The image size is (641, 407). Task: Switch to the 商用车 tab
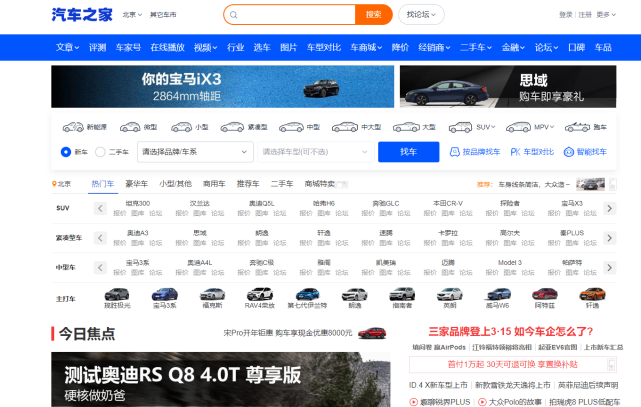tap(214, 184)
